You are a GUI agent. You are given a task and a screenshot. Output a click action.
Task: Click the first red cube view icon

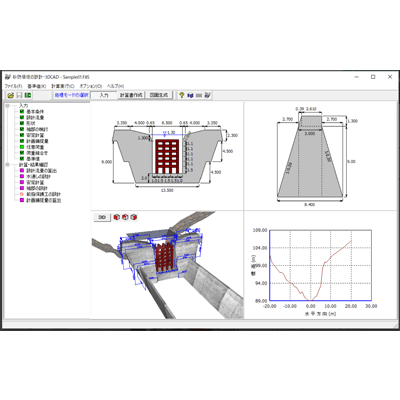(117, 217)
